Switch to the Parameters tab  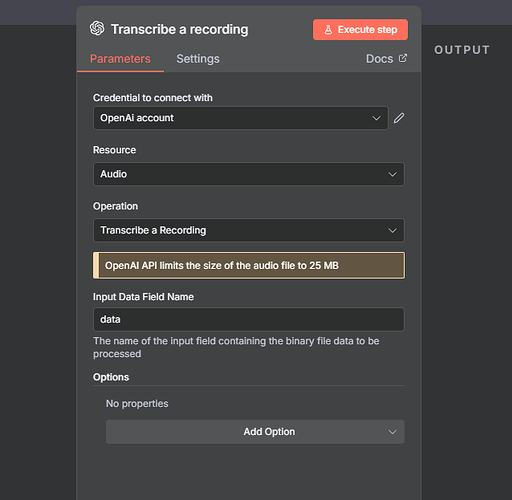120,59
